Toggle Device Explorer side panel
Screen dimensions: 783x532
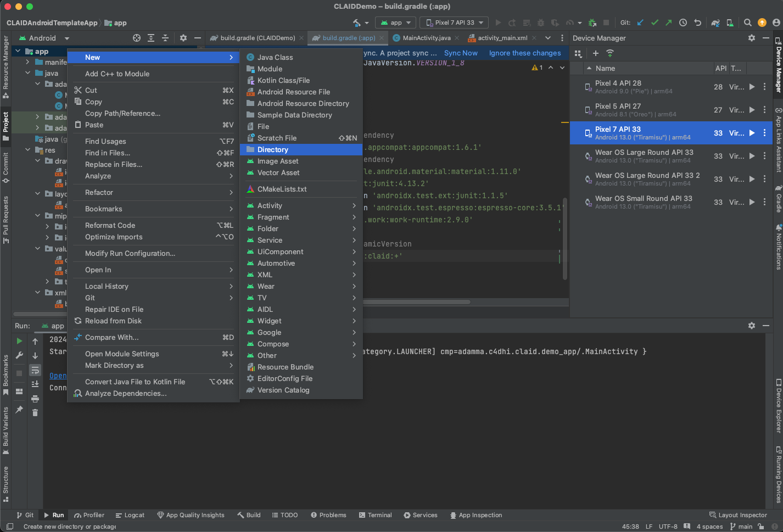[x=778, y=406]
